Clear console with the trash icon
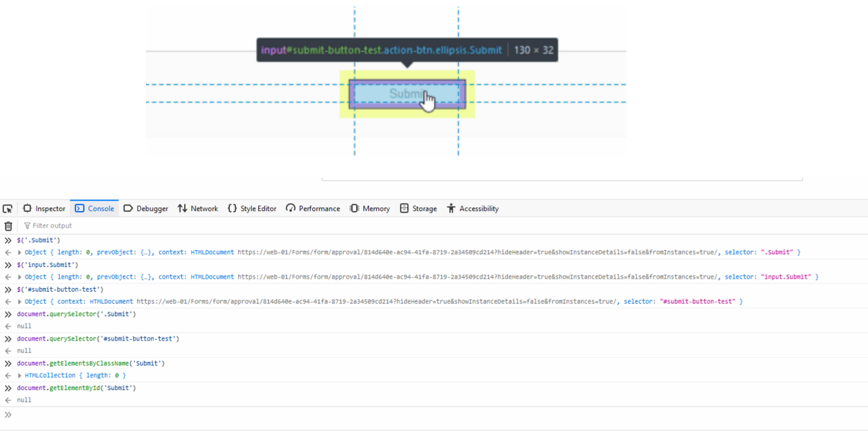Image resolution: width=868 pixels, height=431 pixels. 9,226
